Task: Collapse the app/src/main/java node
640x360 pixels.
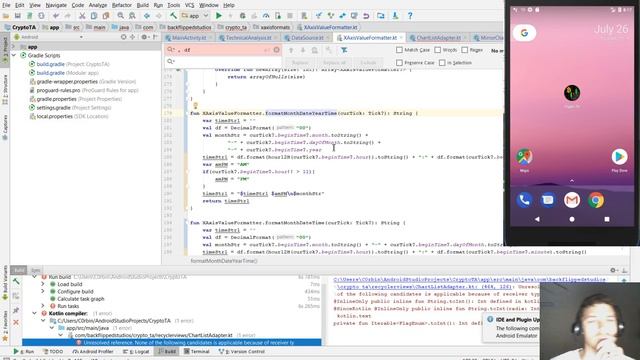Action: tap(52, 328)
